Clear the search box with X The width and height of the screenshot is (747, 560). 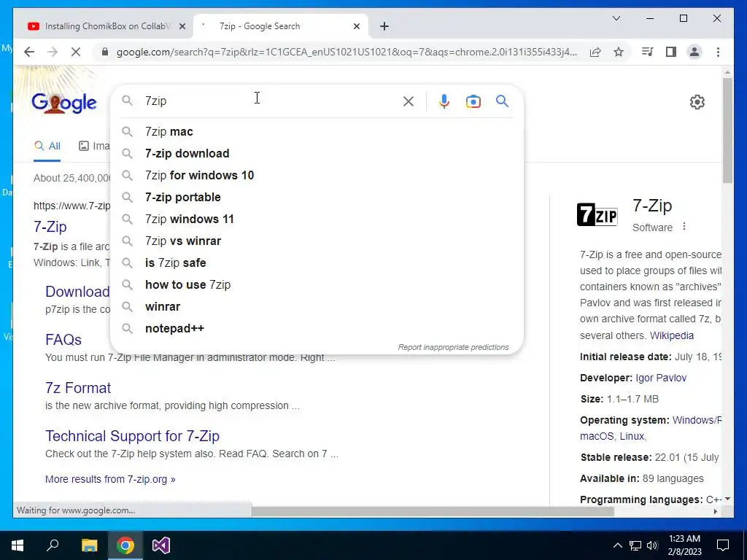pyautogui.click(x=409, y=101)
